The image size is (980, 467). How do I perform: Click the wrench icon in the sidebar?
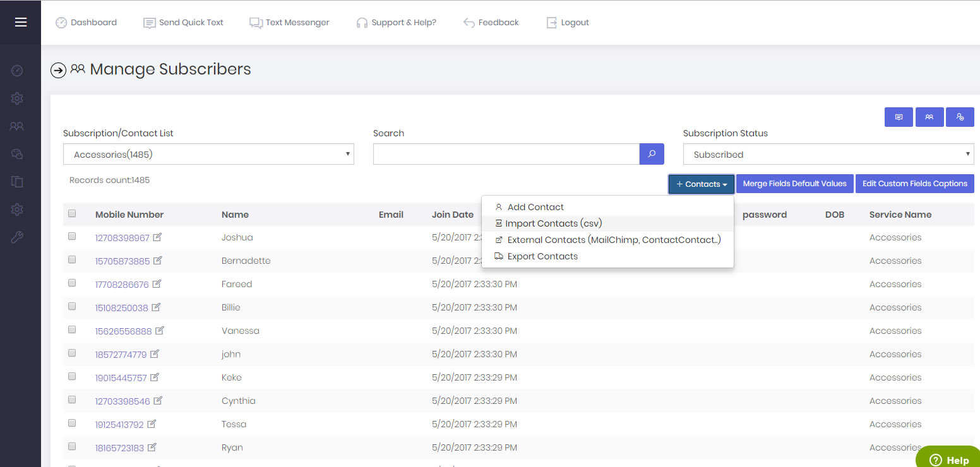(x=17, y=237)
